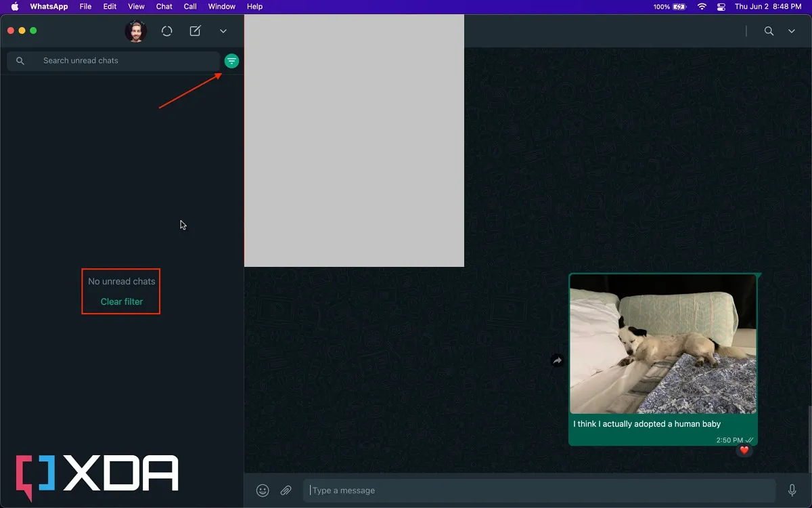Open the Chat menu in menu bar
The width and height of the screenshot is (812, 508).
(164, 7)
